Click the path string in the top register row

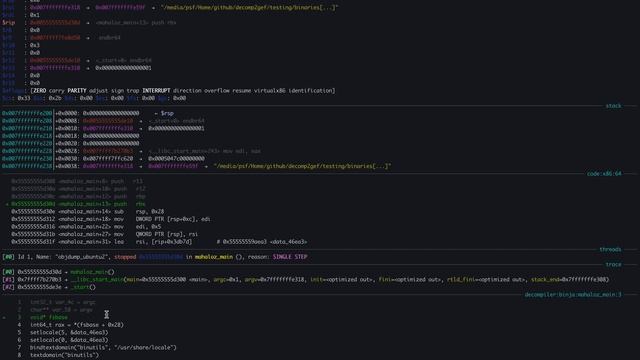point(249,7)
